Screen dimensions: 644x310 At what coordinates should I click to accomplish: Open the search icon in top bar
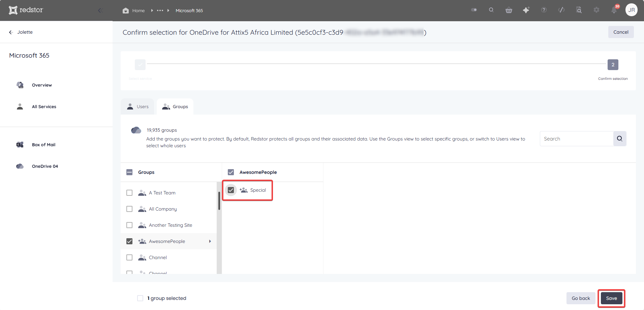pos(491,10)
